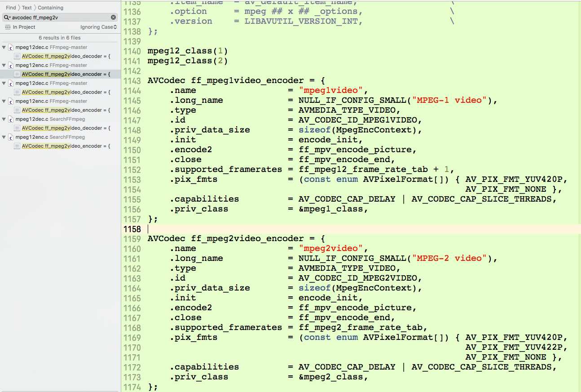Click "ff_mpv_encode_picture" on line 1166
581x392 pixels.
point(355,308)
